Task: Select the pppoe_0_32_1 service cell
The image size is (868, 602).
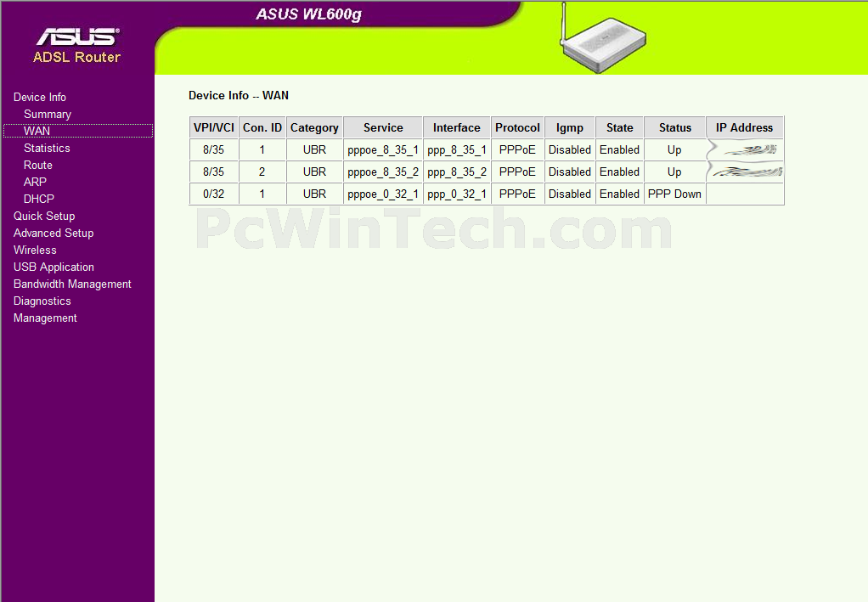Action: [x=383, y=194]
